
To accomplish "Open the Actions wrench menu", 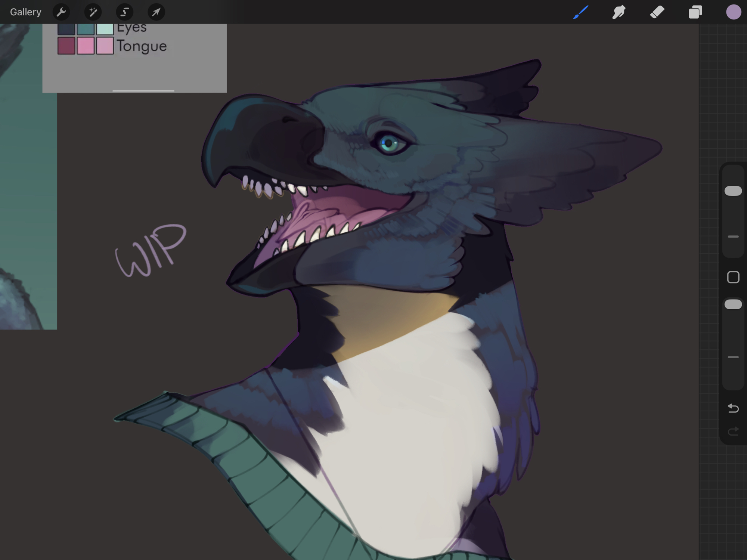I will [61, 12].
